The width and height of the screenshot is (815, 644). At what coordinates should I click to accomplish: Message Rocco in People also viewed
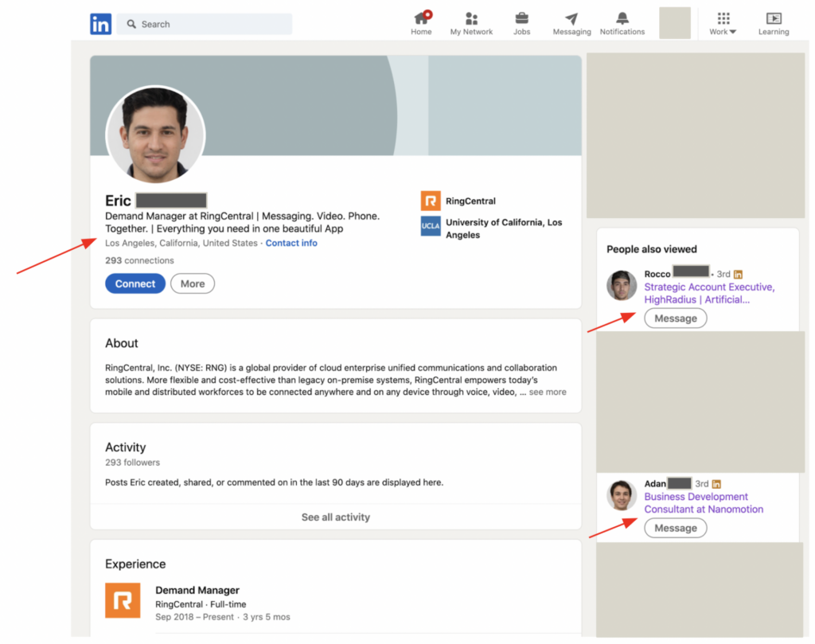pos(675,318)
